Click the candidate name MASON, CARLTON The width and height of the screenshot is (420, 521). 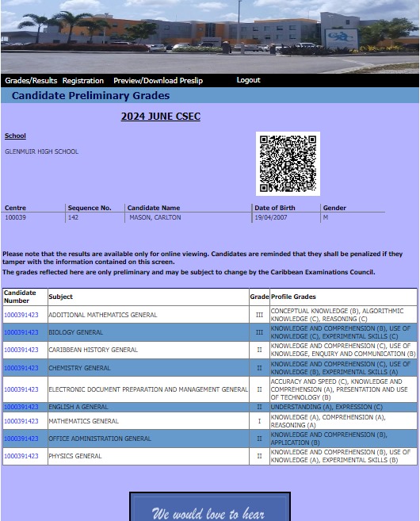pos(155,217)
